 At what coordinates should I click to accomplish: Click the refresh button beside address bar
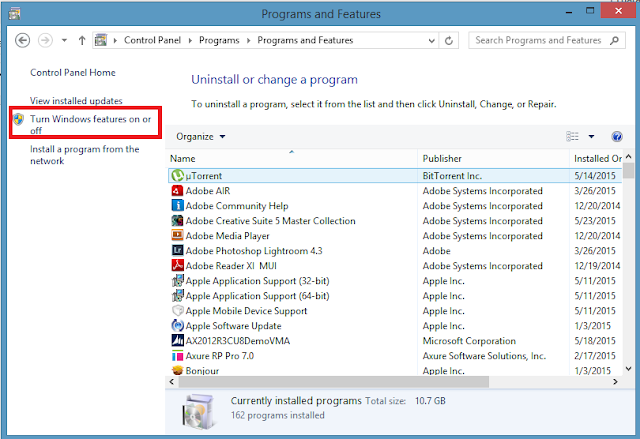pyautogui.click(x=450, y=41)
